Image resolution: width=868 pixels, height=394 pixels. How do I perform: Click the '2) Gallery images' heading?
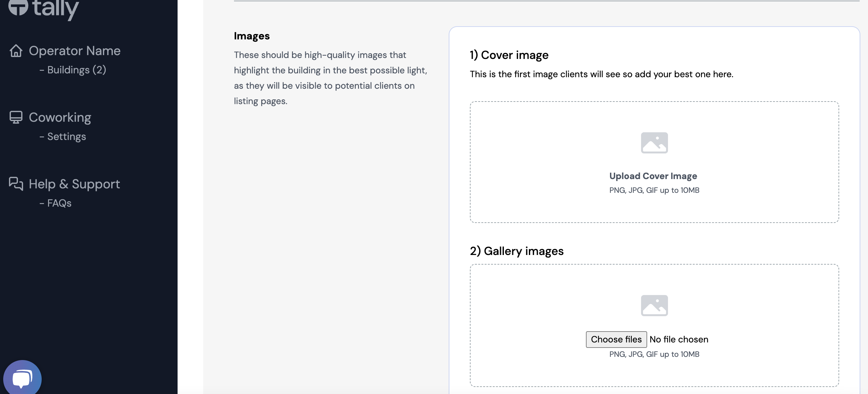tap(517, 251)
